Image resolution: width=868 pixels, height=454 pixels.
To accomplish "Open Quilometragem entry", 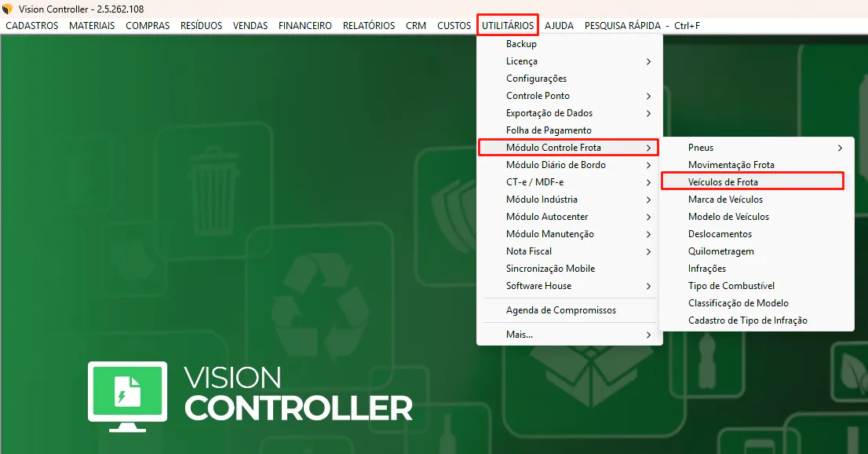I will point(757,251).
